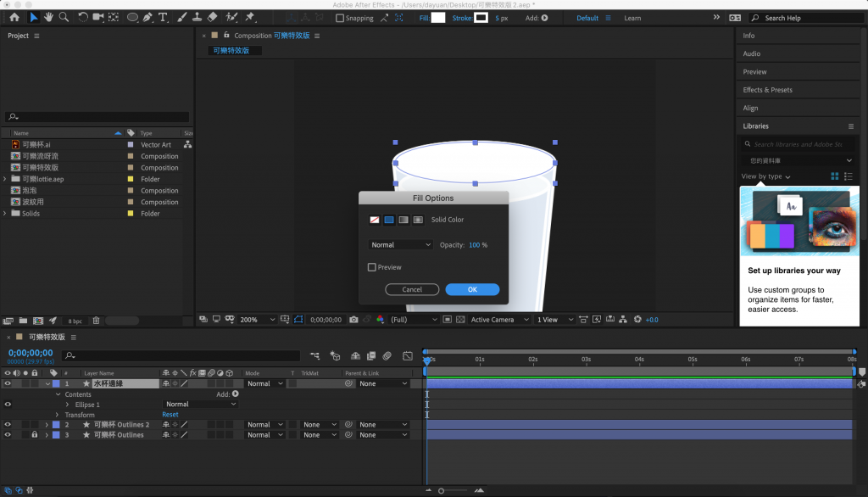The height and width of the screenshot is (497, 868).
Task: Select the Zoom magnifier tool
Action: [x=64, y=17]
